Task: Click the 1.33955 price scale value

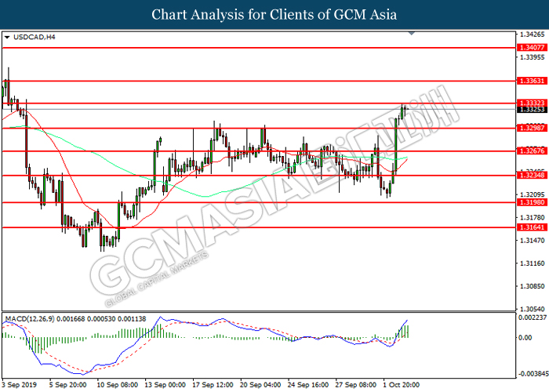Action: click(x=533, y=57)
